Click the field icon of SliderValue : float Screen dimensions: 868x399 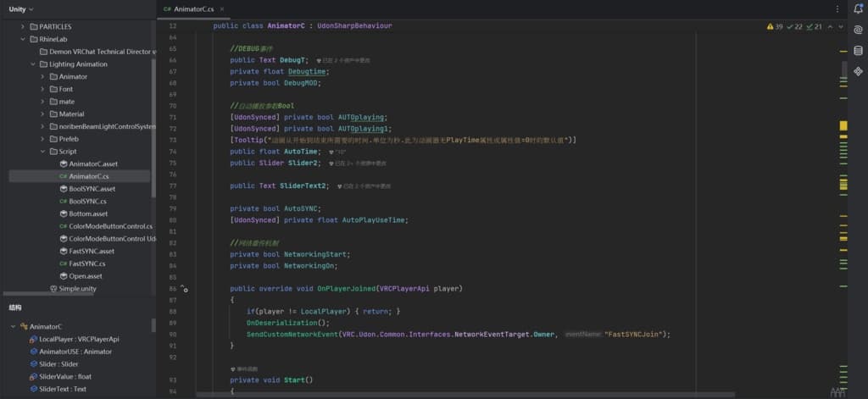pos(34,376)
